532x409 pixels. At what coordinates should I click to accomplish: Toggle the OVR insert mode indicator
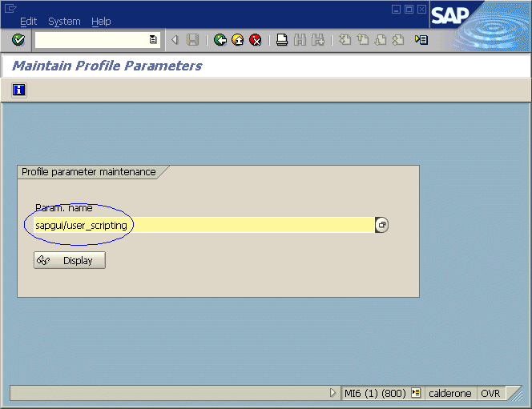click(x=490, y=393)
